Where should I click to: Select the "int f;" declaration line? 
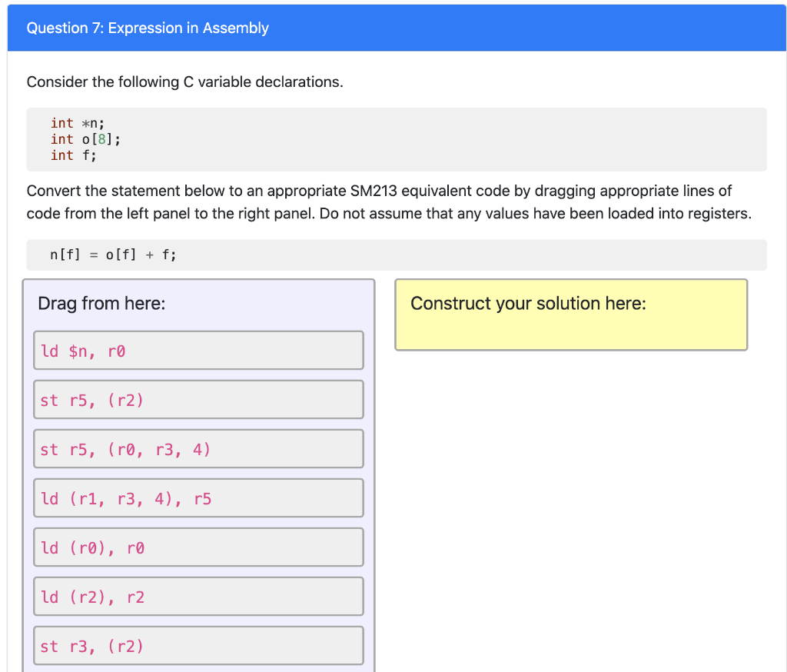point(73,155)
